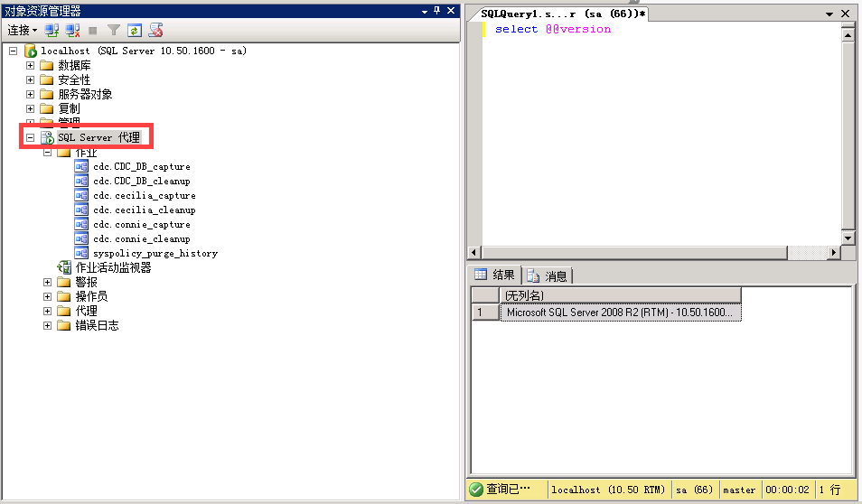Select cdc.CDC_DB_cleanup job text
Viewport: 862px width, 504px height.
tap(142, 181)
